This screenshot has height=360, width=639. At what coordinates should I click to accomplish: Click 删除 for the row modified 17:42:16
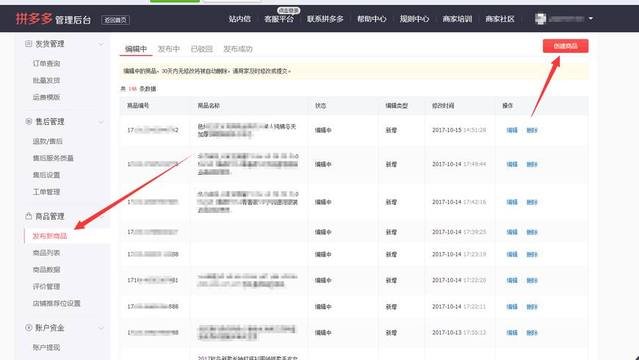[x=532, y=202]
